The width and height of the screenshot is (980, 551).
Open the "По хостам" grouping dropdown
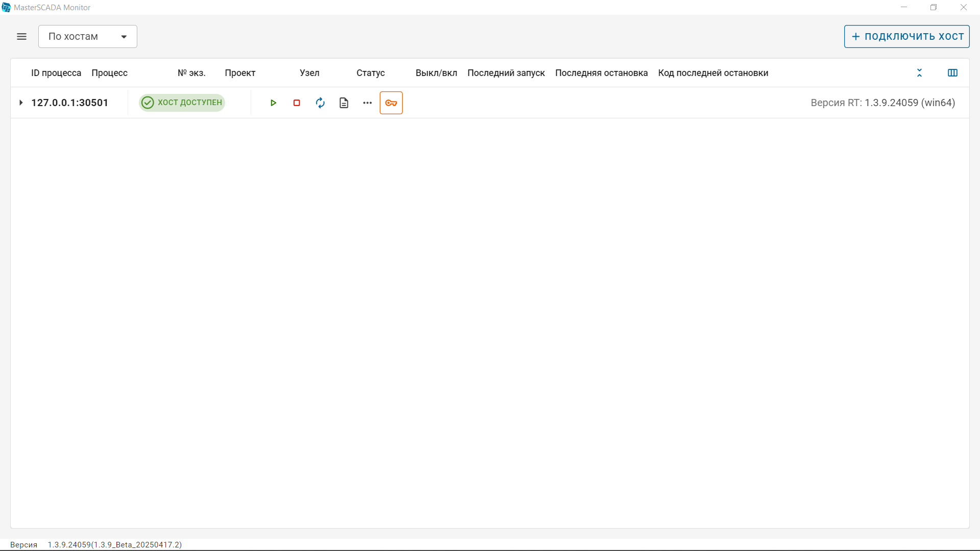87,36
